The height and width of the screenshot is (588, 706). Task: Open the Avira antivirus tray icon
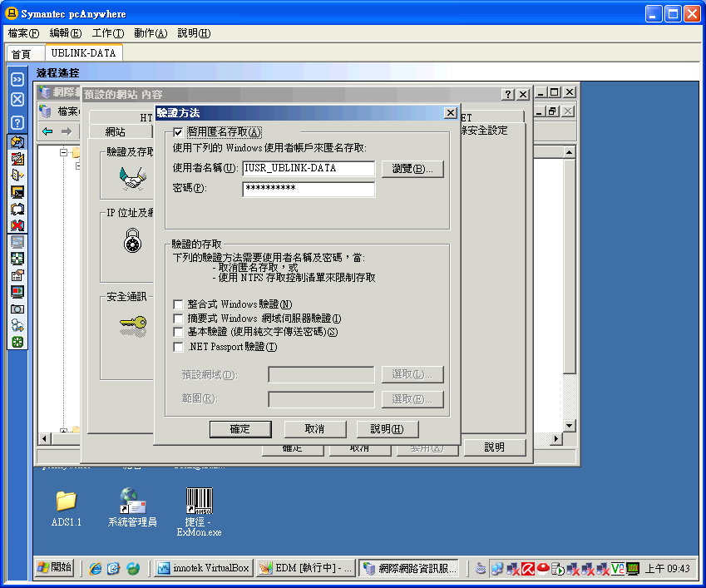click(527, 569)
